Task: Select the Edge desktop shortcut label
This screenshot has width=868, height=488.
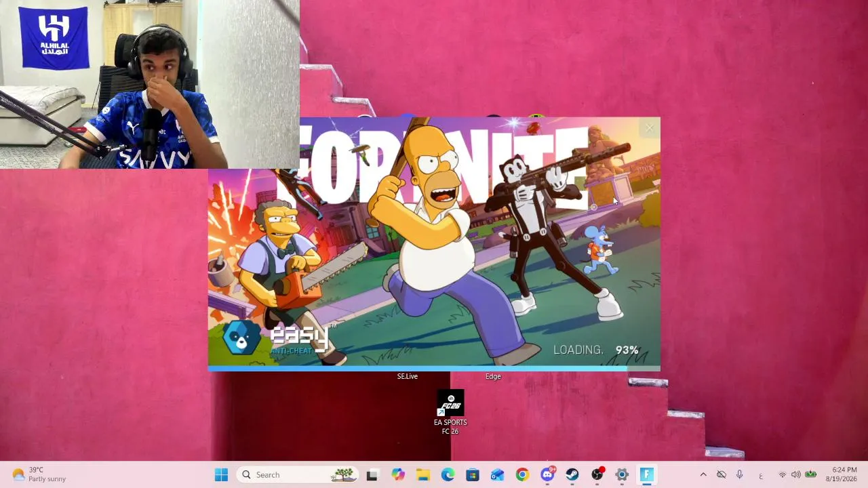Action: click(493, 376)
